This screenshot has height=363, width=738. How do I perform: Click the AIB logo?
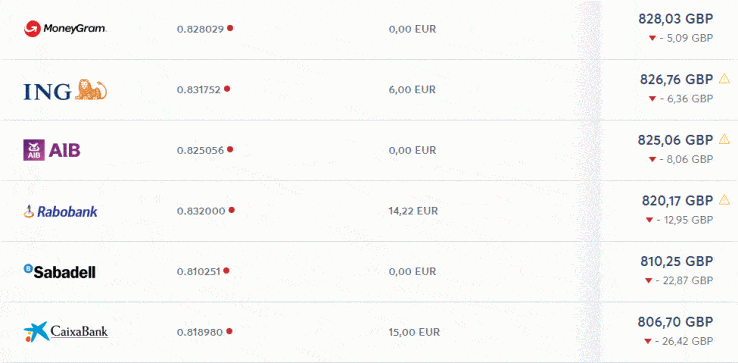pos(52,150)
